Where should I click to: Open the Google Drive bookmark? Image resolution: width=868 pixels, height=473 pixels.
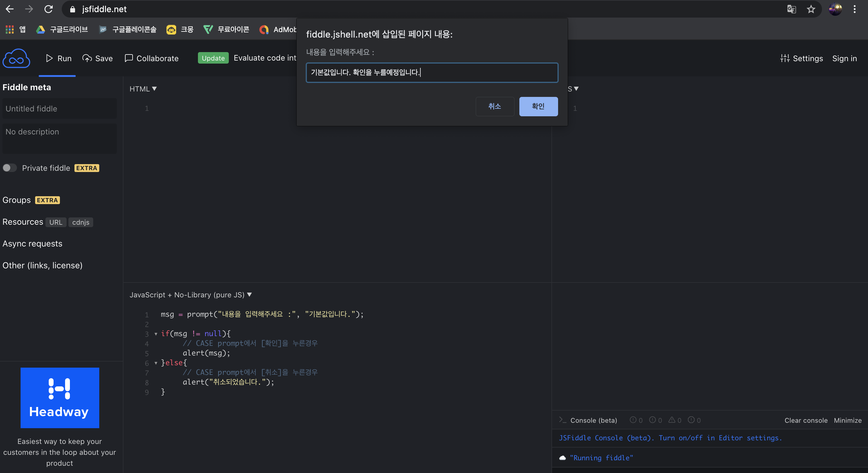pyautogui.click(x=62, y=30)
